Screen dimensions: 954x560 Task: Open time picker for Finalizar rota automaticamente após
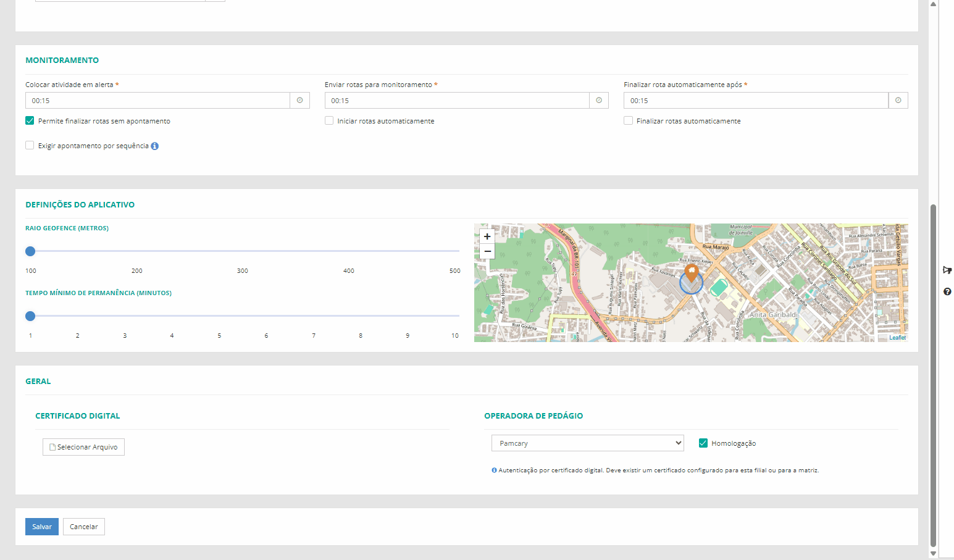(898, 101)
